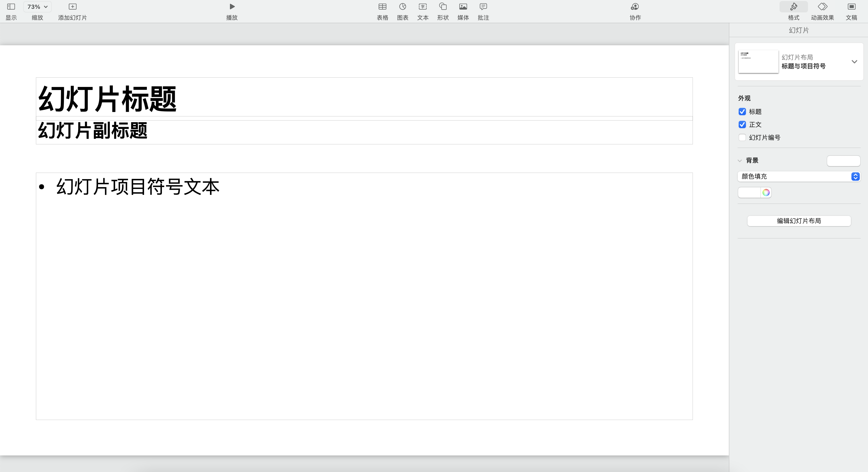
Task: Expand the 幻灯片布局 layout chooser
Action: click(x=854, y=62)
